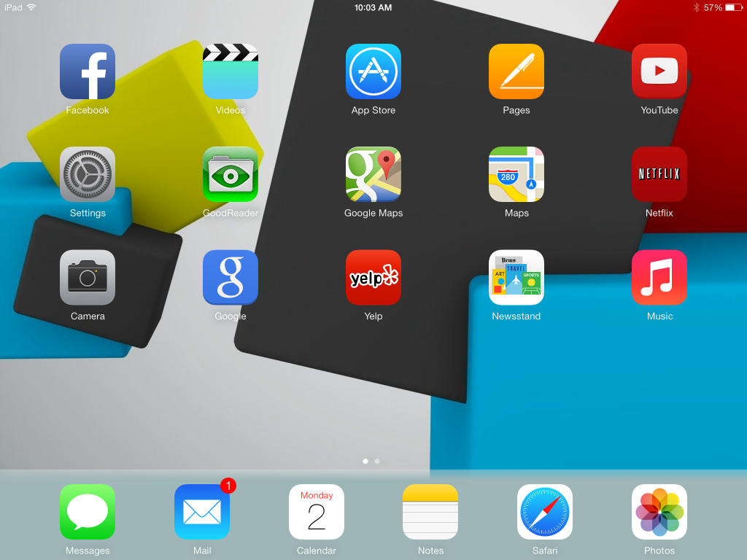Screen dimensions: 747x560
Task: Tap the battery indicator icon
Action: point(734,7)
